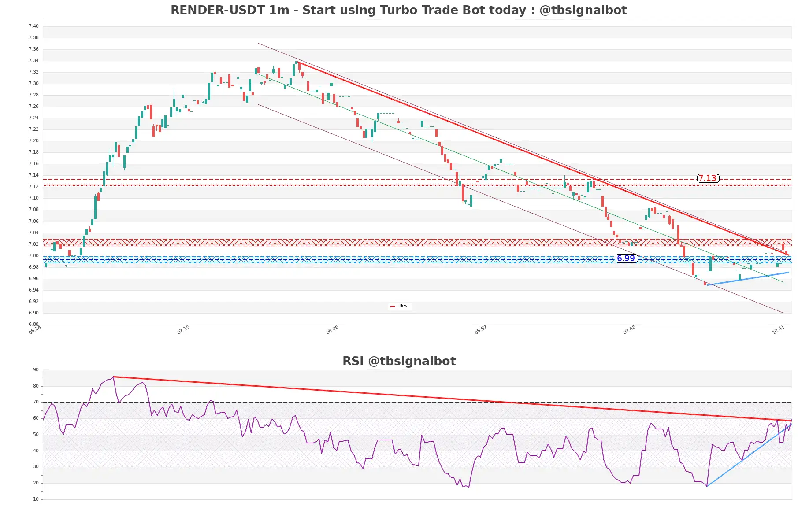
Task: Click the 6.90 price axis label
Action: click(x=33, y=313)
